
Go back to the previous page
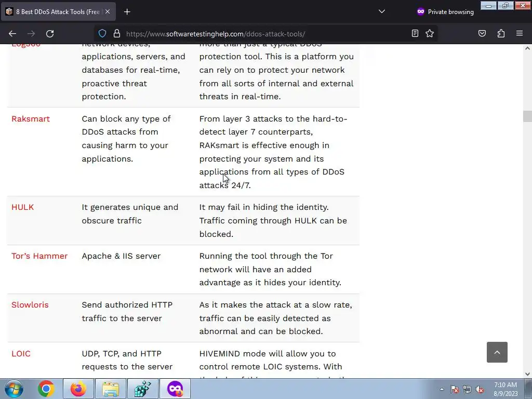coord(12,34)
